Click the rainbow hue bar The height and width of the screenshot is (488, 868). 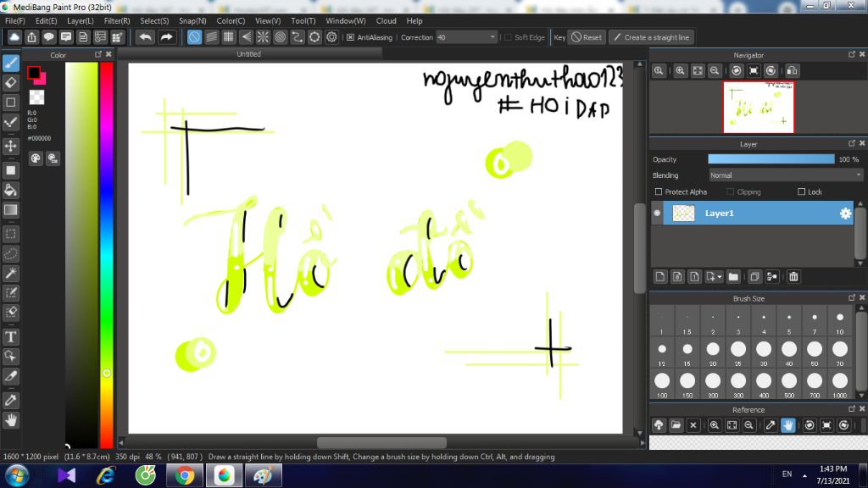[106, 254]
